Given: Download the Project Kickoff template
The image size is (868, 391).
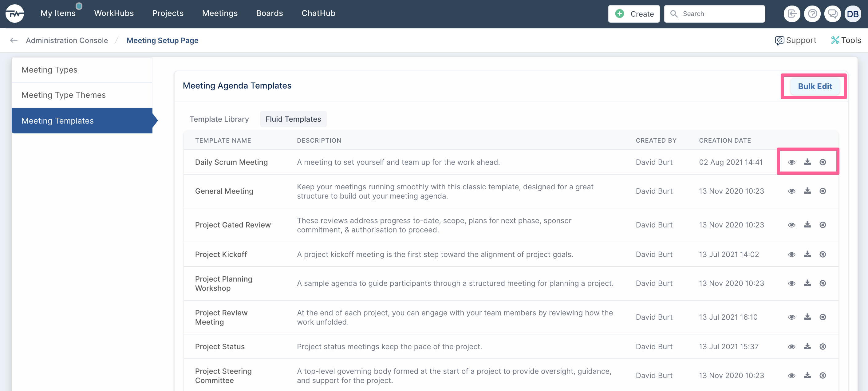Looking at the screenshot, I should pyautogui.click(x=807, y=254).
